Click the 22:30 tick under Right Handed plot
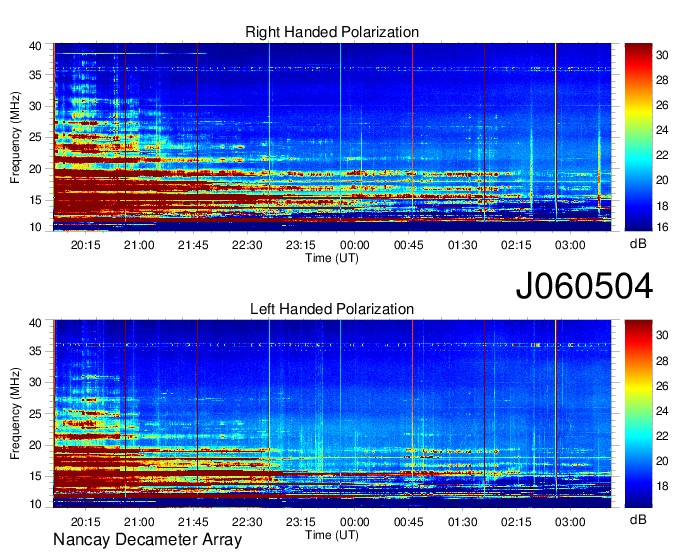 pyautogui.click(x=247, y=245)
